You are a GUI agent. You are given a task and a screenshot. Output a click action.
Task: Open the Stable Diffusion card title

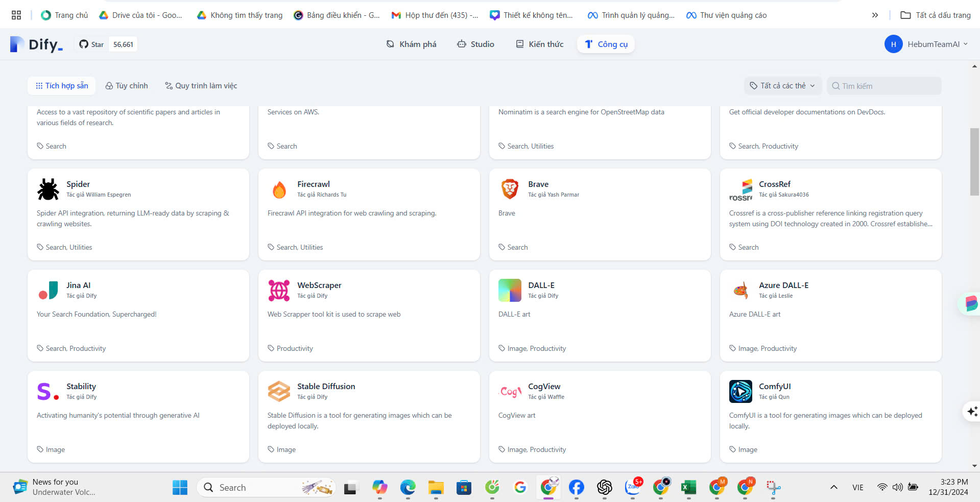point(326,387)
